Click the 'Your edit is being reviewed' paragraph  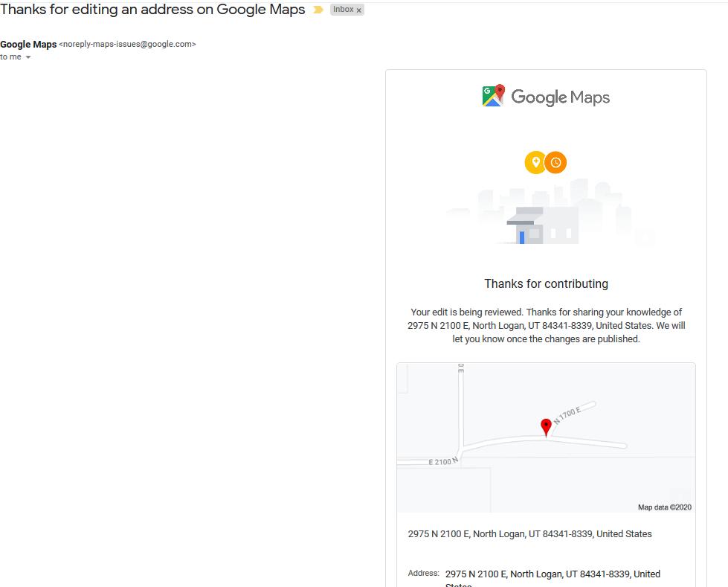pyautogui.click(x=546, y=326)
